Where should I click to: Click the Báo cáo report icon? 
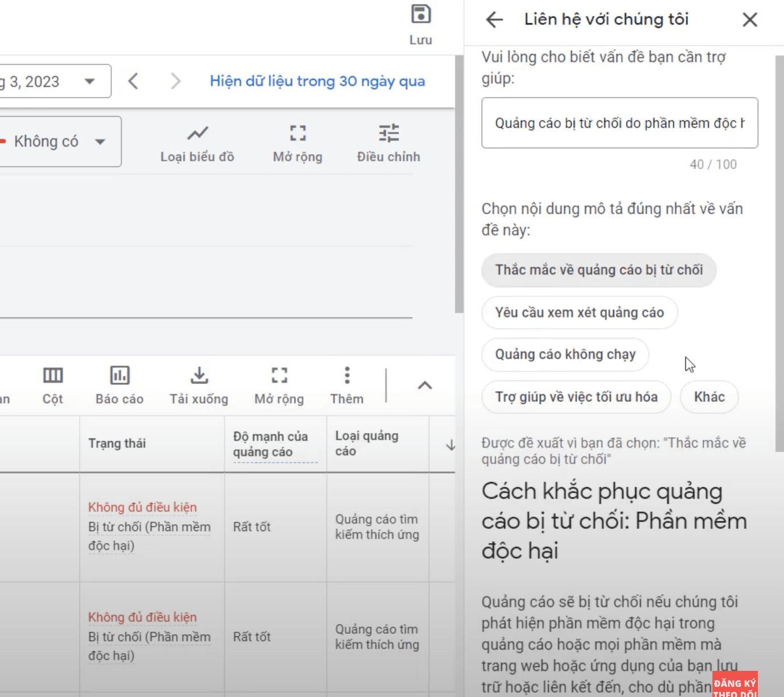[x=119, y=385]
